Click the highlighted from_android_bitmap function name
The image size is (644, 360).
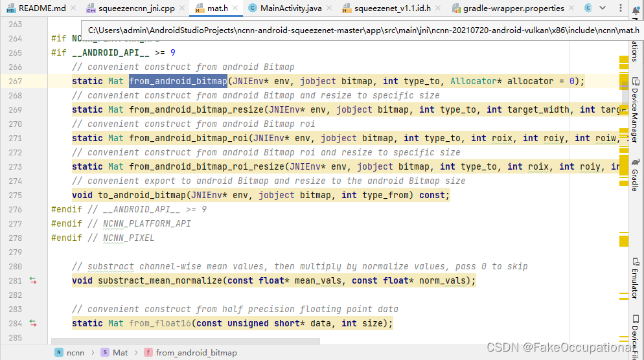pos(178,82)
